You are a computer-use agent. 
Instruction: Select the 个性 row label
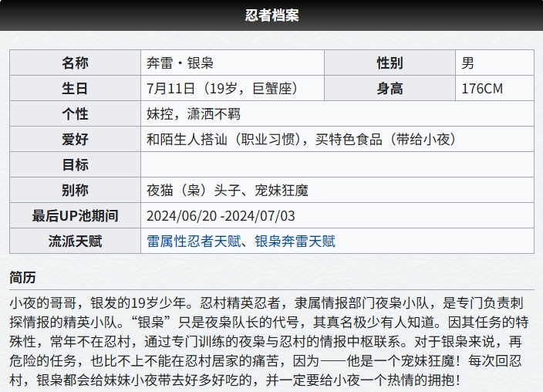pyautogui.click(x=75, y=114)
